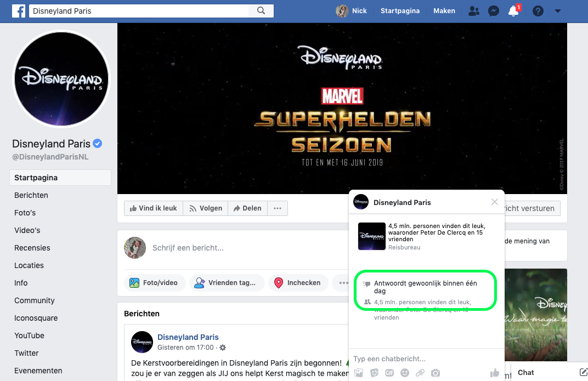
Task: Open notifications bell icon
Action: [x=513, y=12]
